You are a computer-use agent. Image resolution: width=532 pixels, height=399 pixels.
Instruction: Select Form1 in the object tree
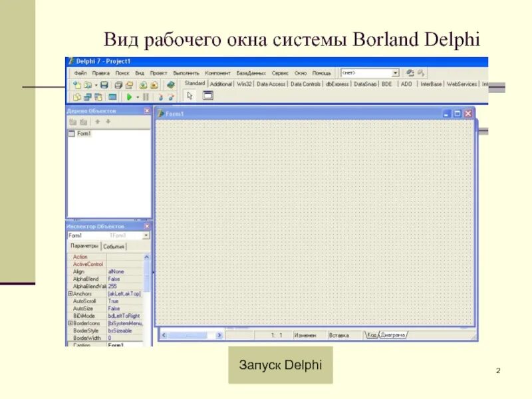84,134
